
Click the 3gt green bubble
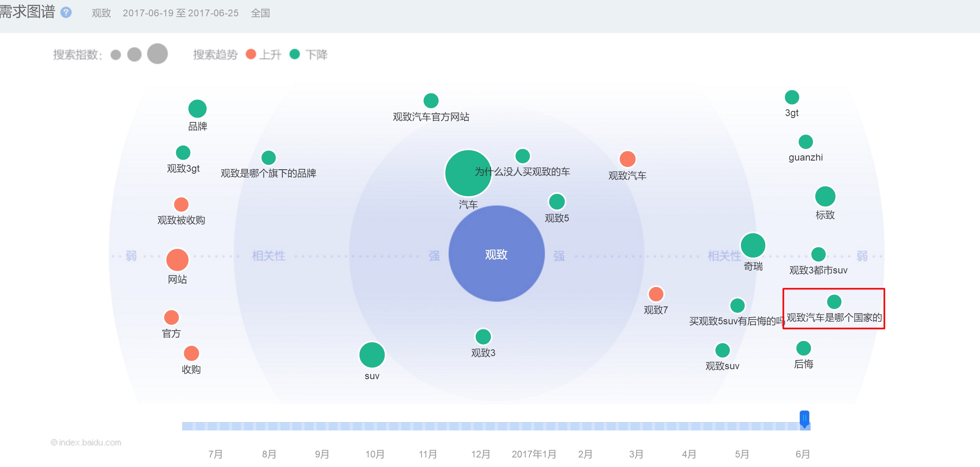point(792,97)
